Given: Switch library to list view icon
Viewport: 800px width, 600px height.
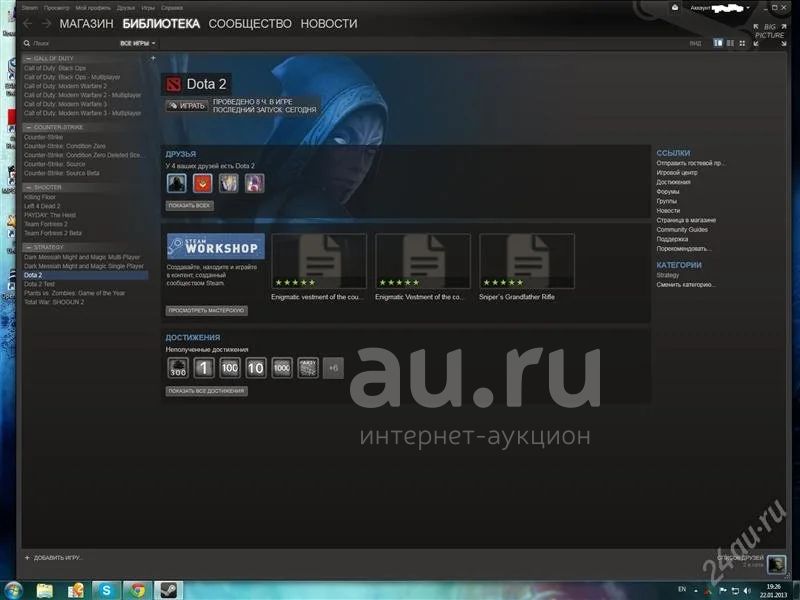Looking at the screenshot, I should pyautogui.click(x=730, y=43).
